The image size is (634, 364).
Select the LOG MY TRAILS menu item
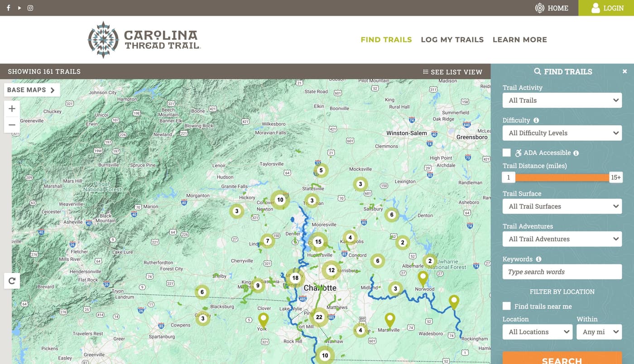pyautogui.click(x=452, y=39)
